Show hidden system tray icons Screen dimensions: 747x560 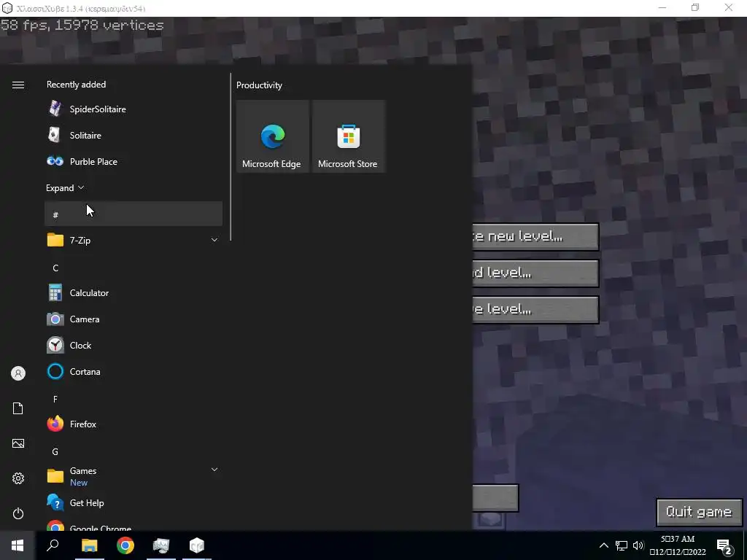pyautogui.click(x=603, y=545)
